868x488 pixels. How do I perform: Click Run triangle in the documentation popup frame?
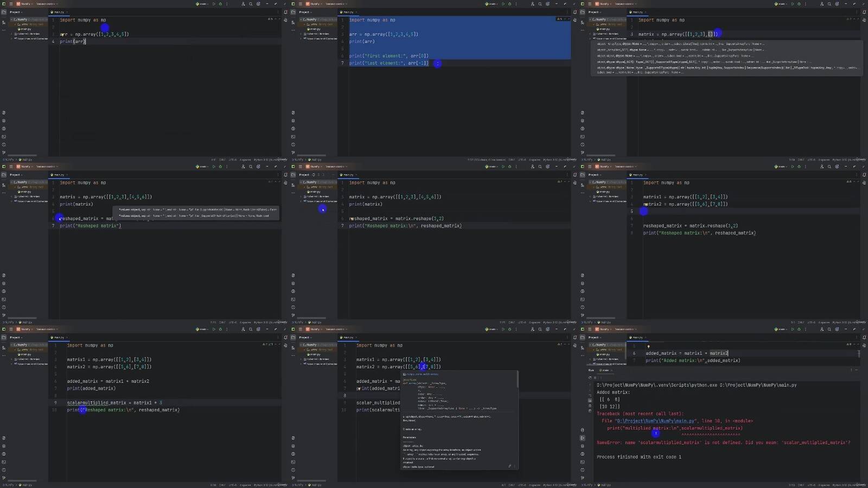coord(503,329)
